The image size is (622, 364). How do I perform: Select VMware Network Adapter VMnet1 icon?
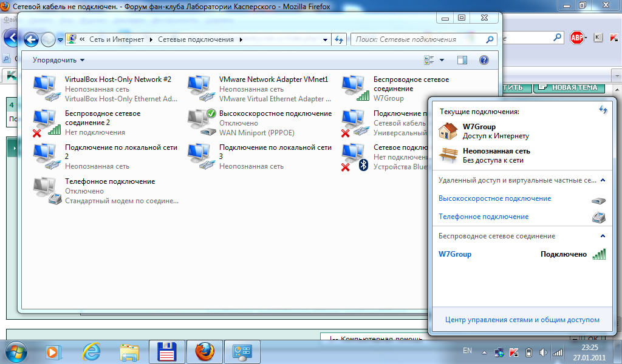200,89
